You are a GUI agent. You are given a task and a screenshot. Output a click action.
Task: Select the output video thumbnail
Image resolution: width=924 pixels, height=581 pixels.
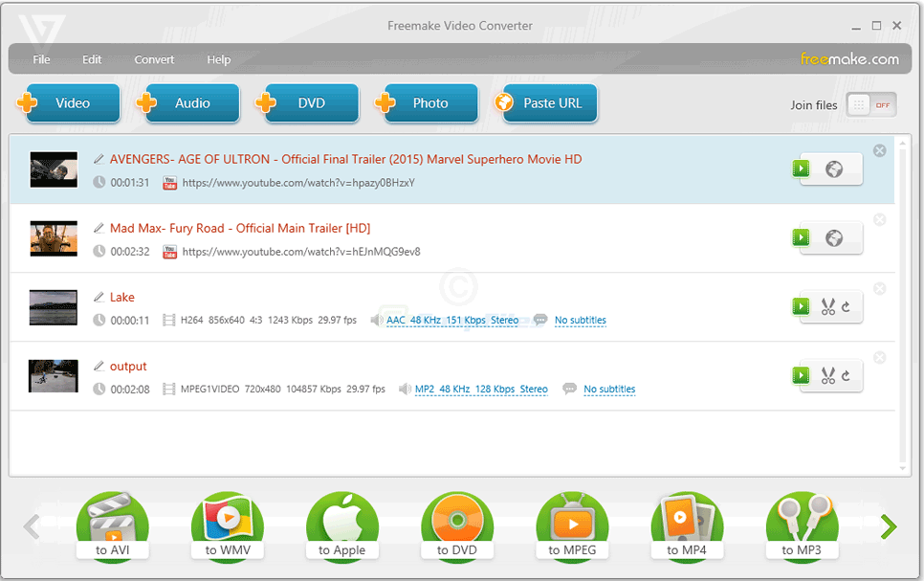click(x=54, y=376)
